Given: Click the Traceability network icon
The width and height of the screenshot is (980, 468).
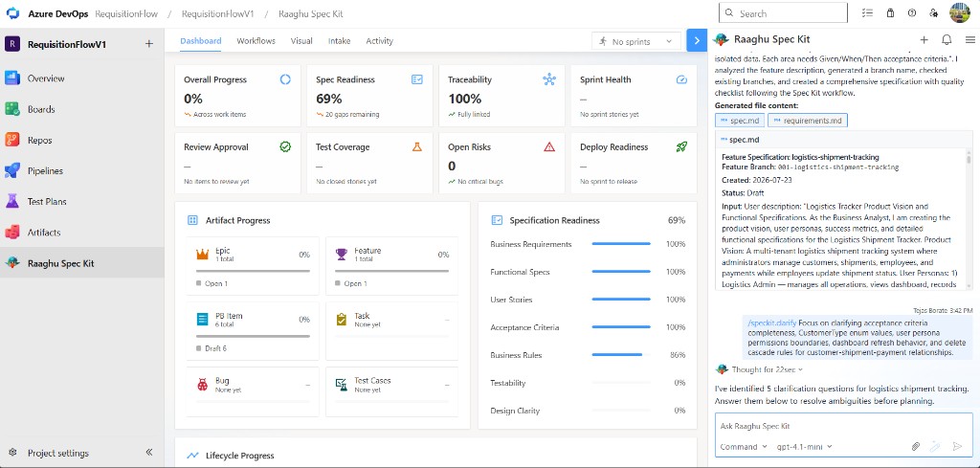Looking at the screenshot, I should 549,79.
